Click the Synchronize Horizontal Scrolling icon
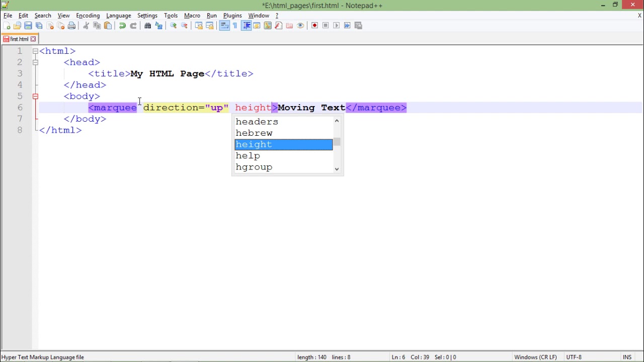The width and height of the screenshot is (644, 362). pyautogui.click(x=209, y=26)
